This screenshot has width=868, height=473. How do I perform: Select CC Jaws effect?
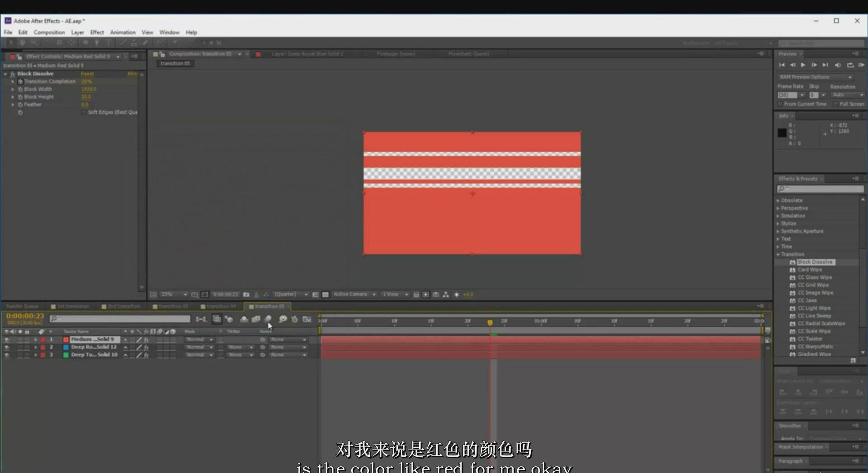tap(807, 300)
